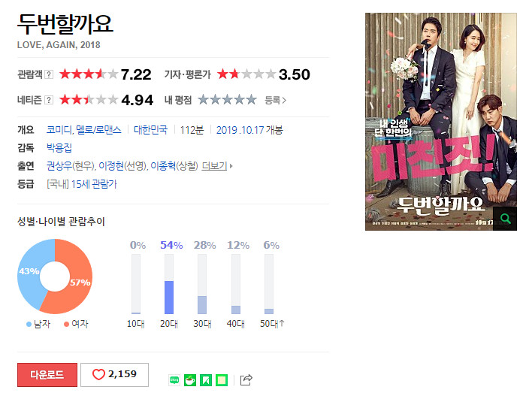Open the 관람객 rating help icon
Screen dimensions: 532x408
49,74
